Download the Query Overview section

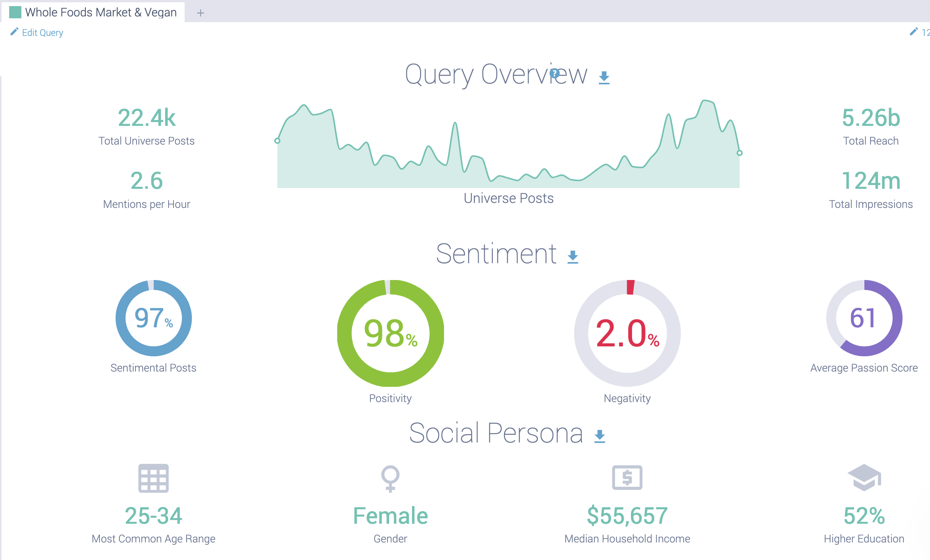tap(604, 77)
